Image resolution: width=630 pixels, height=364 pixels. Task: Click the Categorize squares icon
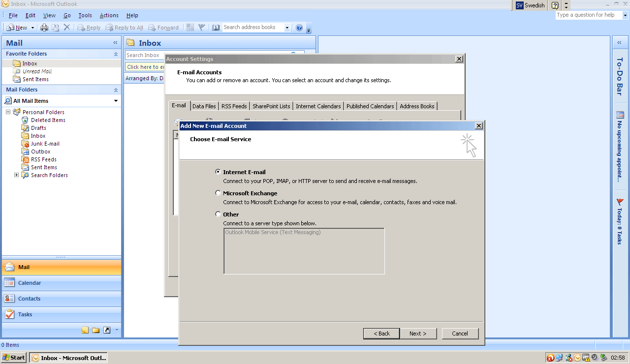[190, 28]
